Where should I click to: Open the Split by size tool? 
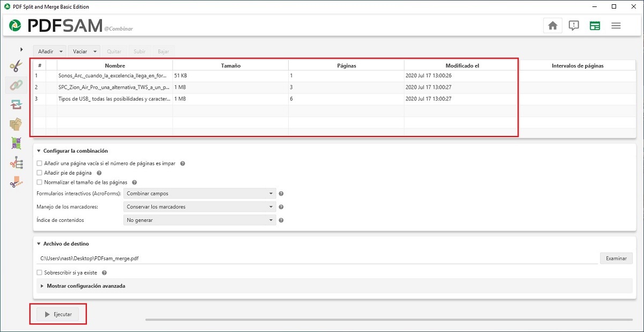(16, 182)
